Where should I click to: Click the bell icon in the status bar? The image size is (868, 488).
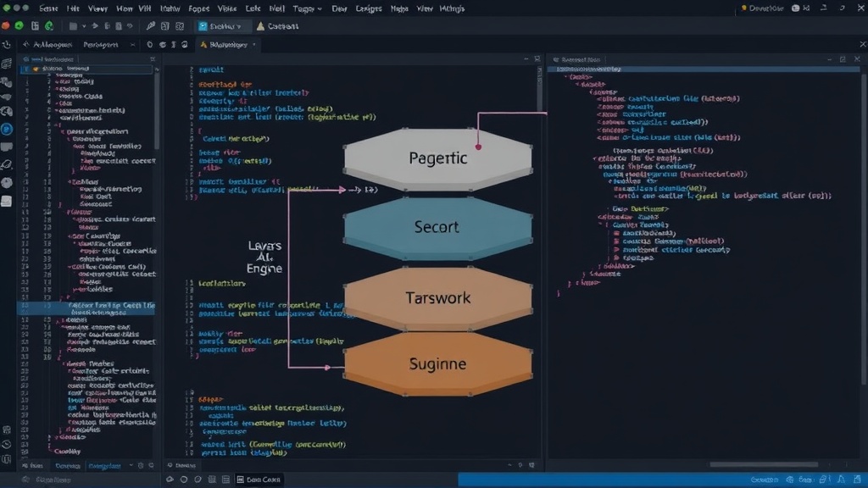point(842,480)
